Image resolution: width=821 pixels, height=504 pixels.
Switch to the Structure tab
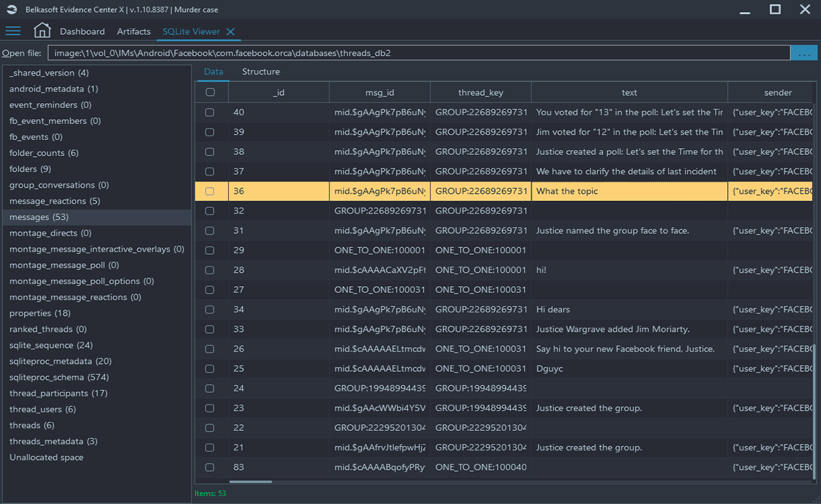[x=261, y=72]
